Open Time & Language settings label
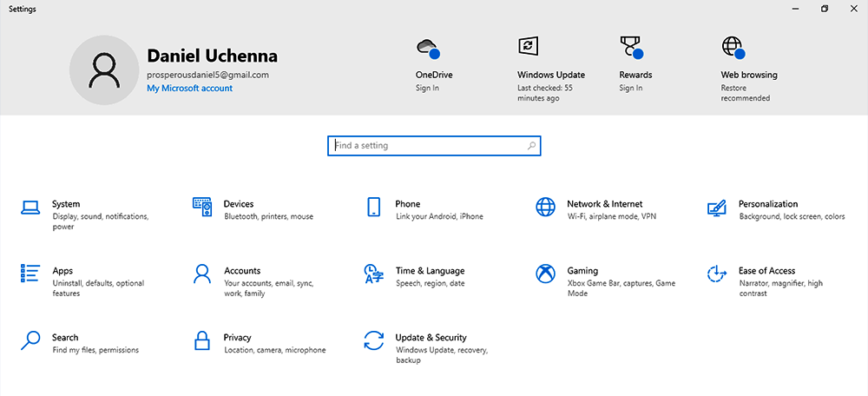The width and height of the screenshot is (868, 396). pos(431,271)
